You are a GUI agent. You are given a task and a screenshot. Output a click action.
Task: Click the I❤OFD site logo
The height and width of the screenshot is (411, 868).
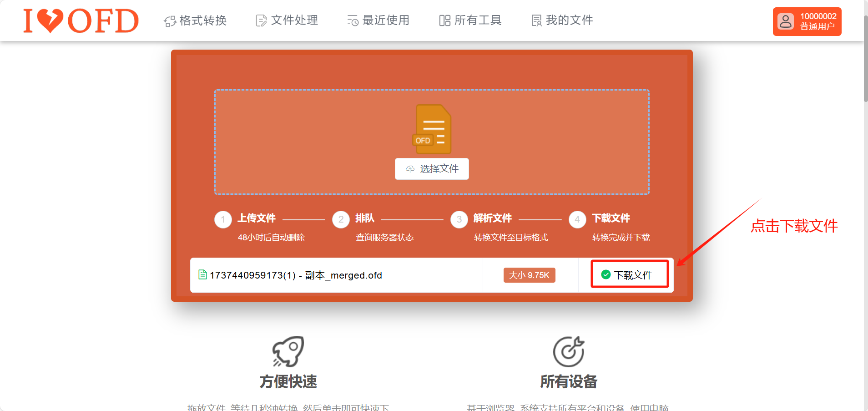(x=80, y=21)
